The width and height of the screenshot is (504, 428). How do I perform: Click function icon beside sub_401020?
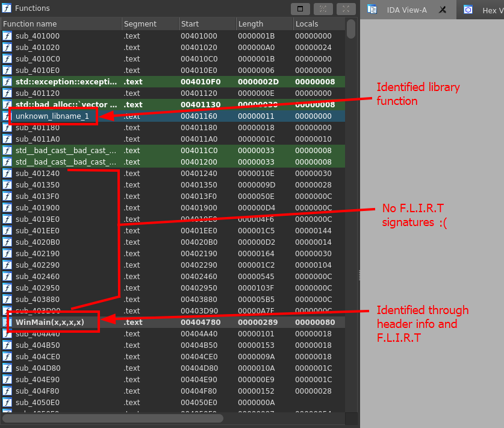point(7,47)
